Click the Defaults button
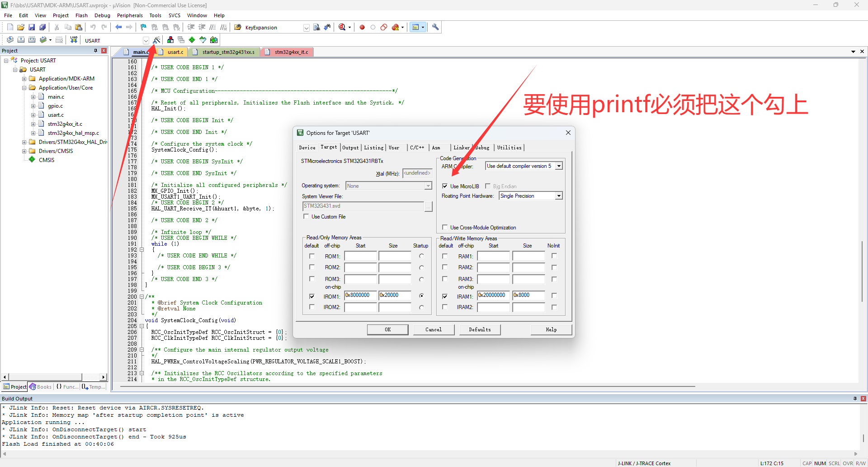The image size is (868, 467). [x=480, y=329]
